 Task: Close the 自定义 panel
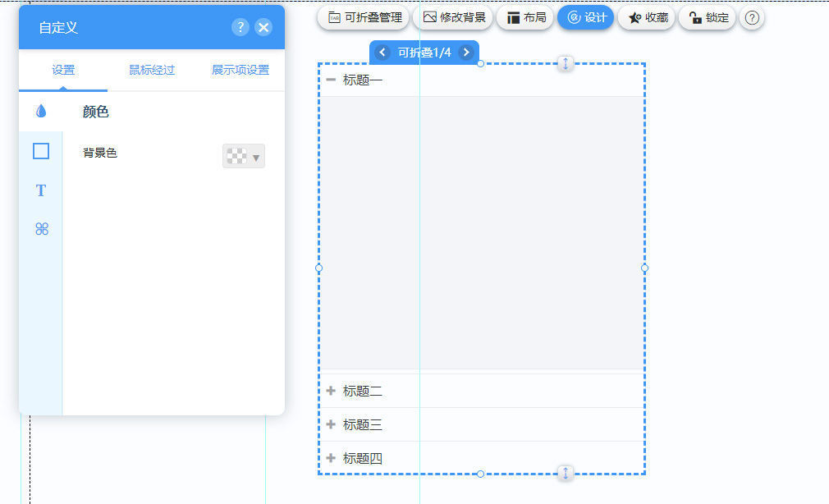263,27
